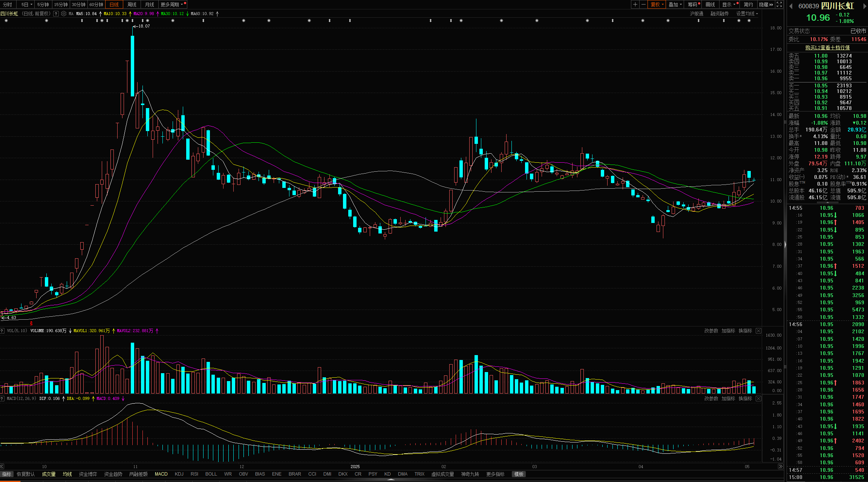Viewport: 868px width, 482px height.
Task: Select the RSI indicator
Action: point(194,474)
